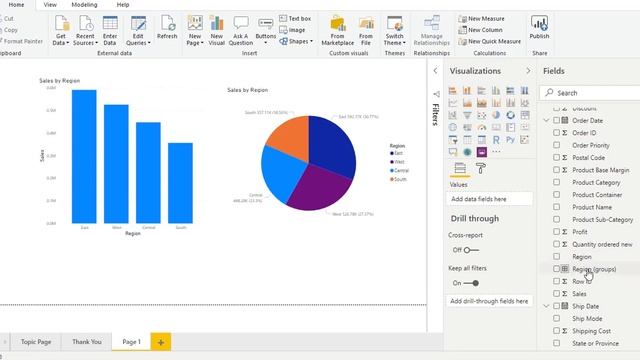Open the Fields well tab icon
This screenshot has height=360, width=640.
(x=460, y=168)
